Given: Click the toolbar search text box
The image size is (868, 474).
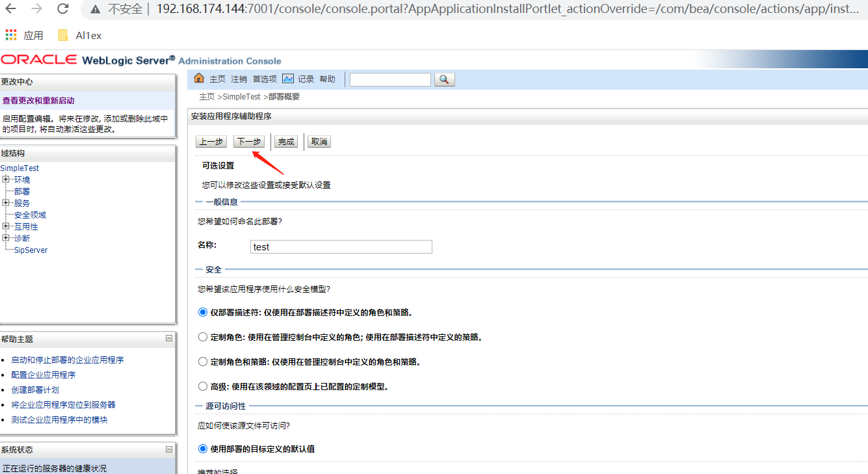Looking at the screenshot, I should (x=390, y=79).
